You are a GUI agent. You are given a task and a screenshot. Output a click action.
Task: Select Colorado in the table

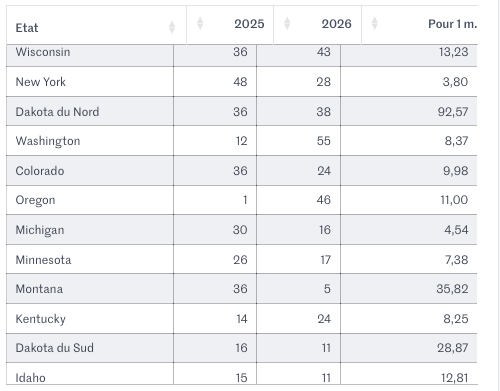click(40, 171)
